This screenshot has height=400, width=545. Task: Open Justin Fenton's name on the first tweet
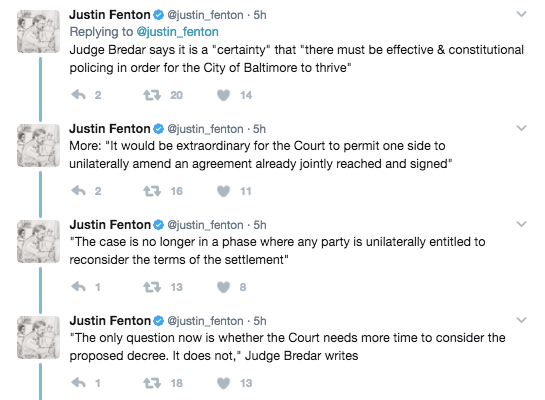pos(109,15)
